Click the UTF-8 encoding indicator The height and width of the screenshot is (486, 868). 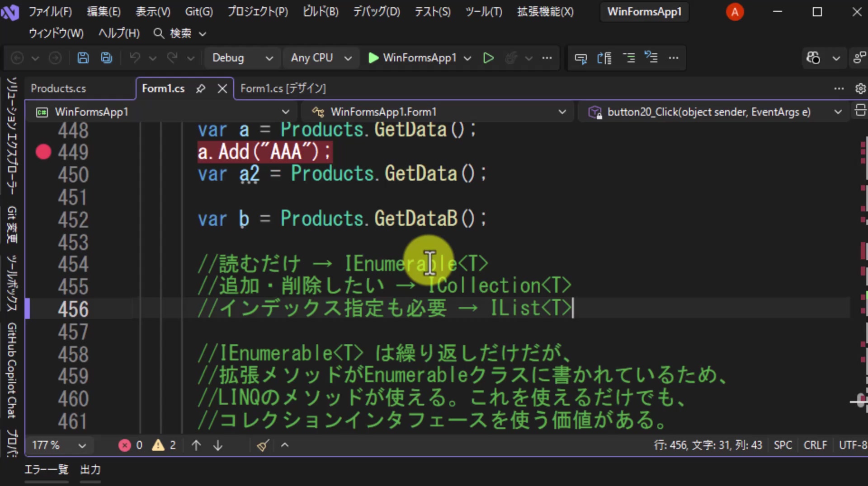tap(853, 445)
